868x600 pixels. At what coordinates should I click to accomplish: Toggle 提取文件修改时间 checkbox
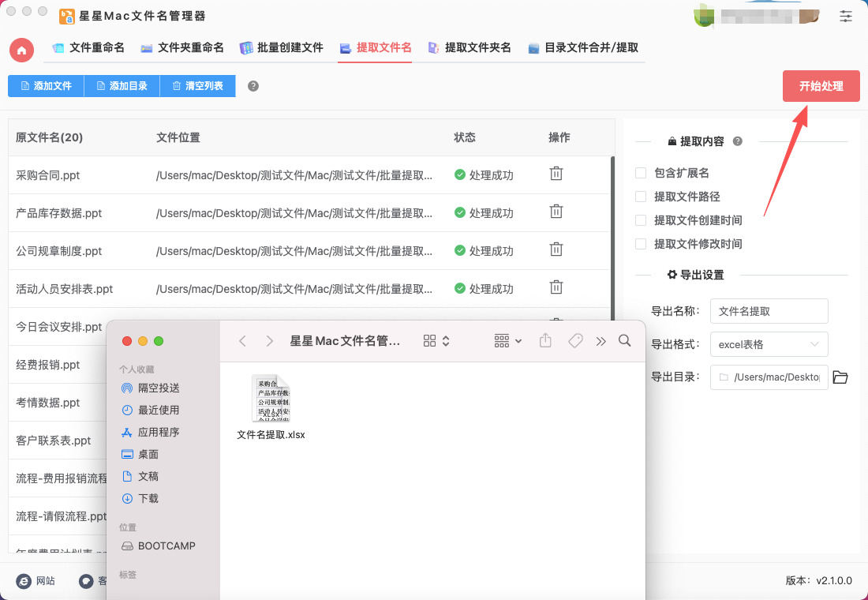pos(641,244)
